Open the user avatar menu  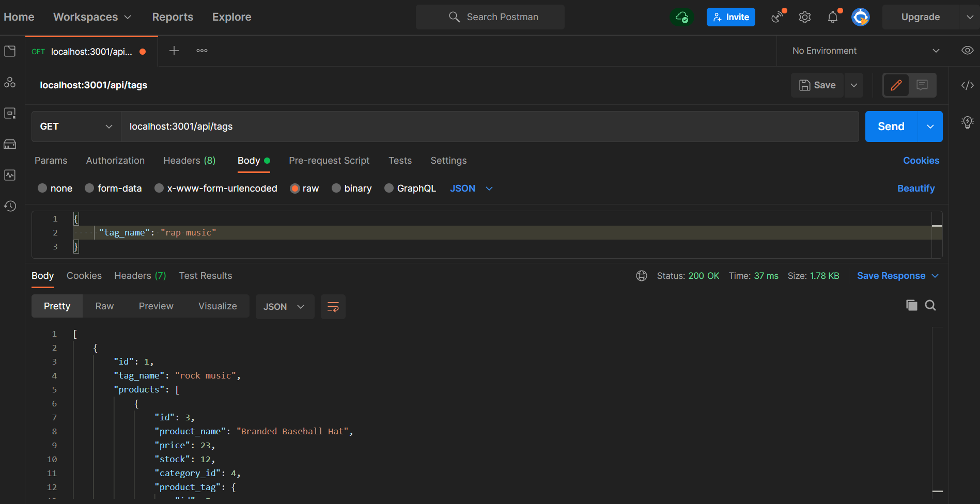click(861, 17)
